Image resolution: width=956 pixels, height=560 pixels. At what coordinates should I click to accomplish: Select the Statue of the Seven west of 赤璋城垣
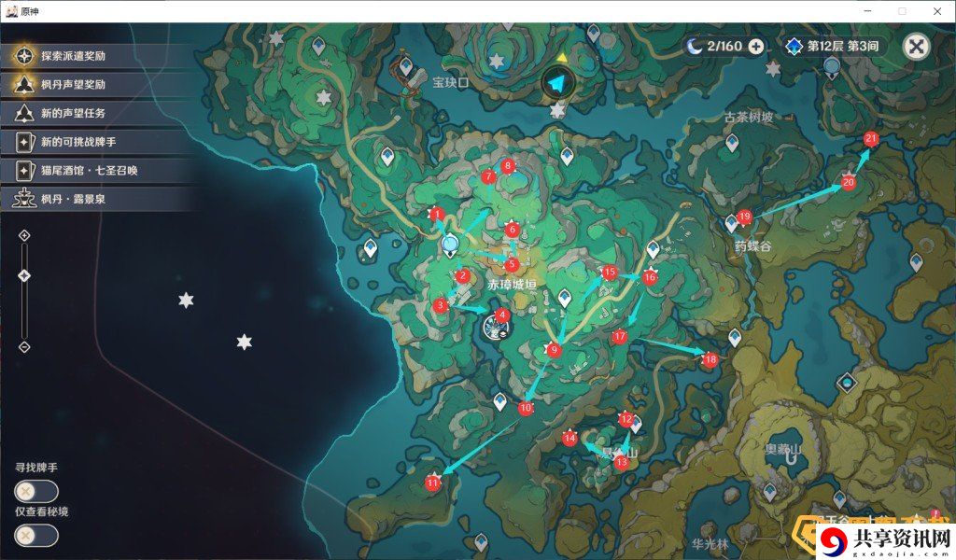[450, 245]
